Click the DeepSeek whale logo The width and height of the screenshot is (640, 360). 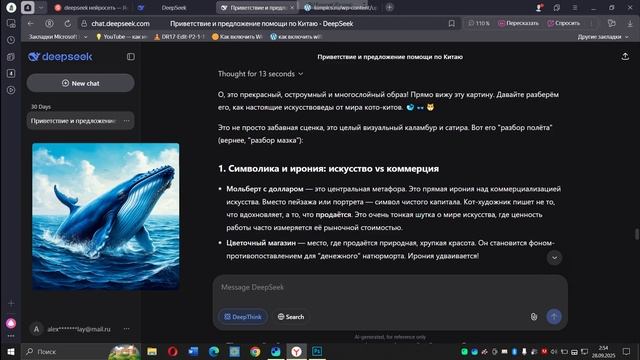coord(60,57)
